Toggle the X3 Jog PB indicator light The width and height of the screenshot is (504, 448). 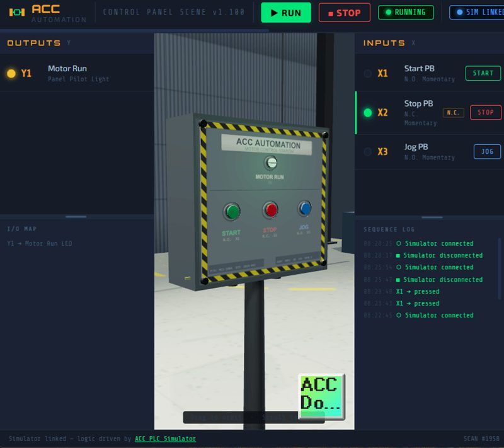pyautogui.click(x=368, y=152)
